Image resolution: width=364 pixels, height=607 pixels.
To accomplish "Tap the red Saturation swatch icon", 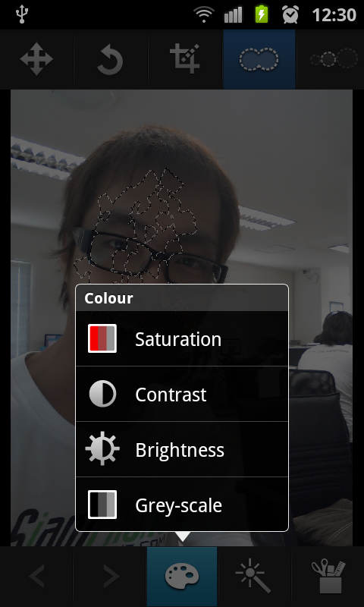I will (x=102, y=338).
